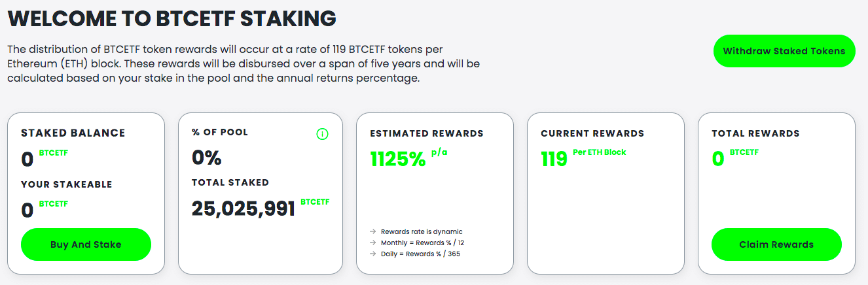Click arrow icon beside 'Daily = Rewards % / 365'
Image resolution: width=868 pixels, height=285 pixels.
tap(373, 254)
